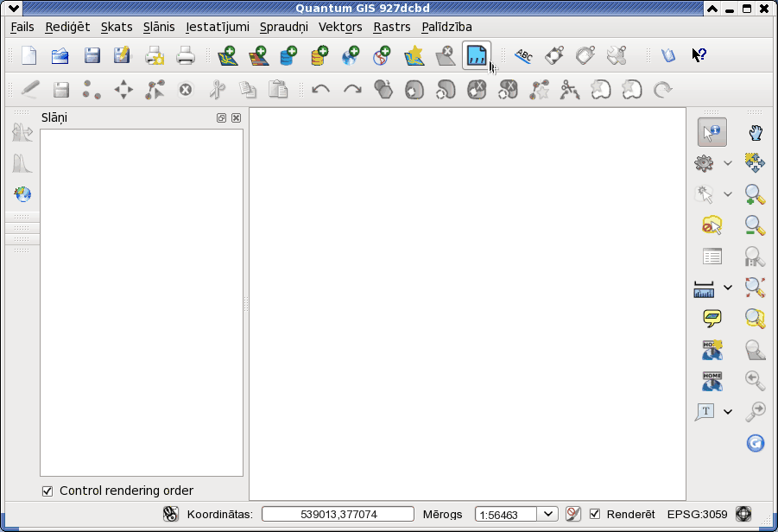
Task: Click Save Project As floppy with pencil
Action: coord(122,55)
